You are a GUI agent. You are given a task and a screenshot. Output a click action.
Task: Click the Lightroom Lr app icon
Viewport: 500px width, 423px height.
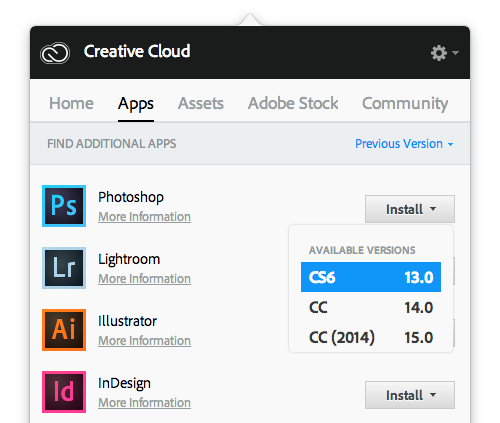(64, 268)
